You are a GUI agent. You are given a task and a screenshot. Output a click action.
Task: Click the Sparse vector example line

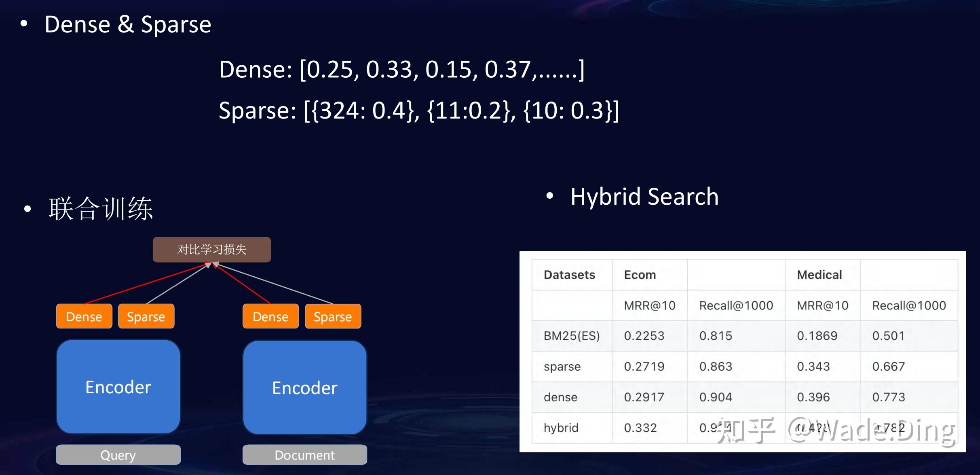point(418,110)
